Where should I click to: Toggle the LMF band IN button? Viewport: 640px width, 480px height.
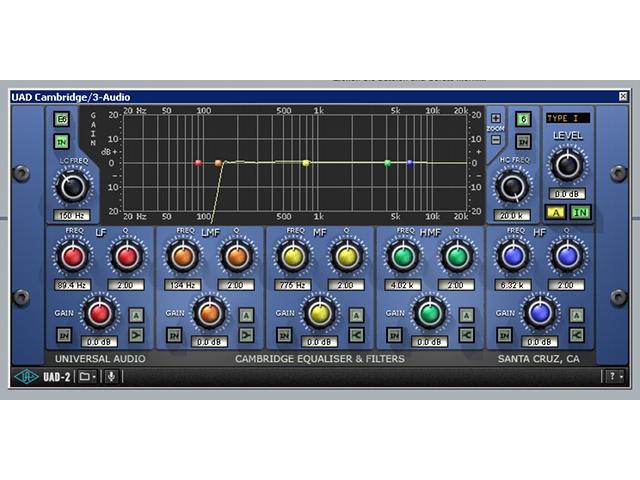(174, 335)
